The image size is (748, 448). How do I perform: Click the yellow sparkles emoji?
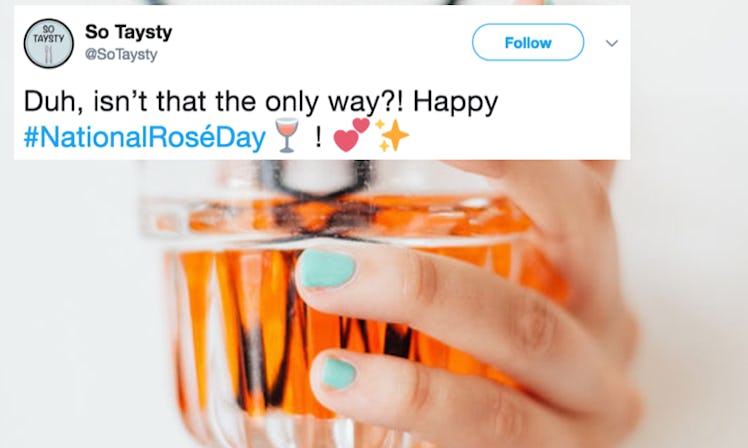[392, 135]
